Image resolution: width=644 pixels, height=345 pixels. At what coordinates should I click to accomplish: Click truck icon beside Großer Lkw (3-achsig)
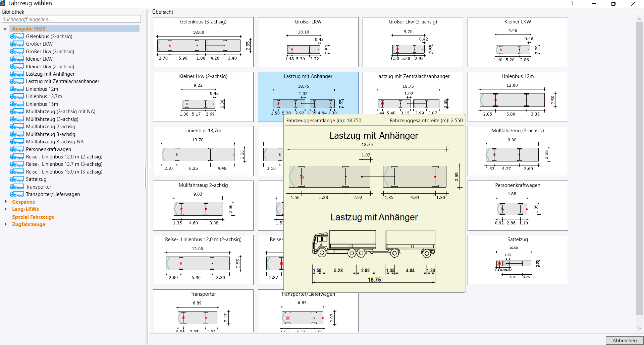17,51
